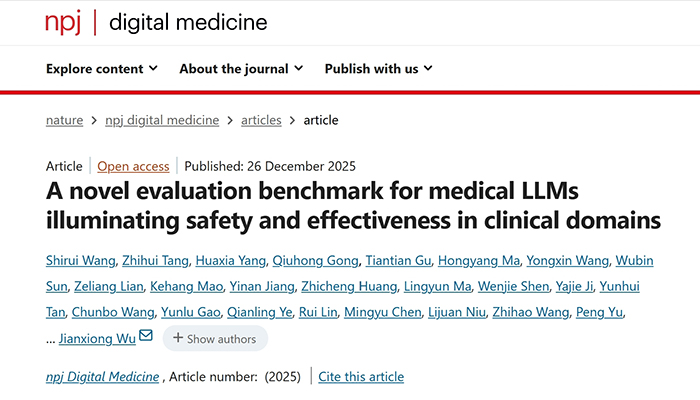The width and height of the screenshot is (700, 400).
Task: Open the npj Digital Medicine journal link
Action: click(x=103, y=377)
